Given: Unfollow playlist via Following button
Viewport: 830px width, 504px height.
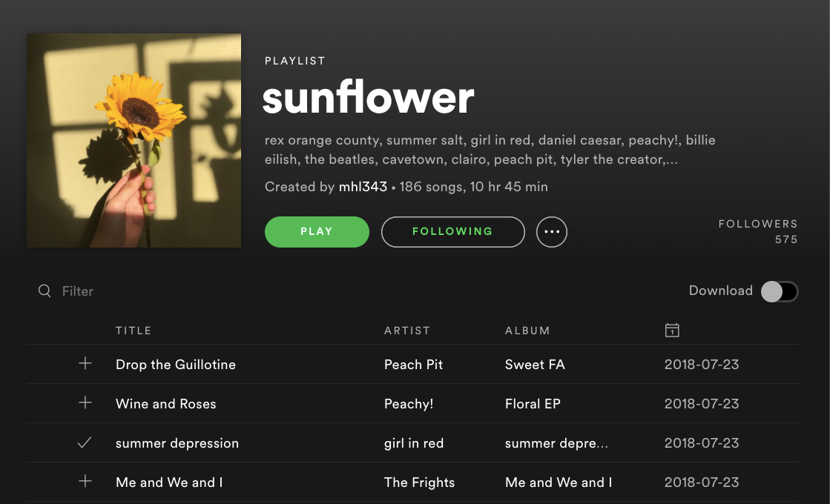Looking at the screenshot, I should point(452,231).
